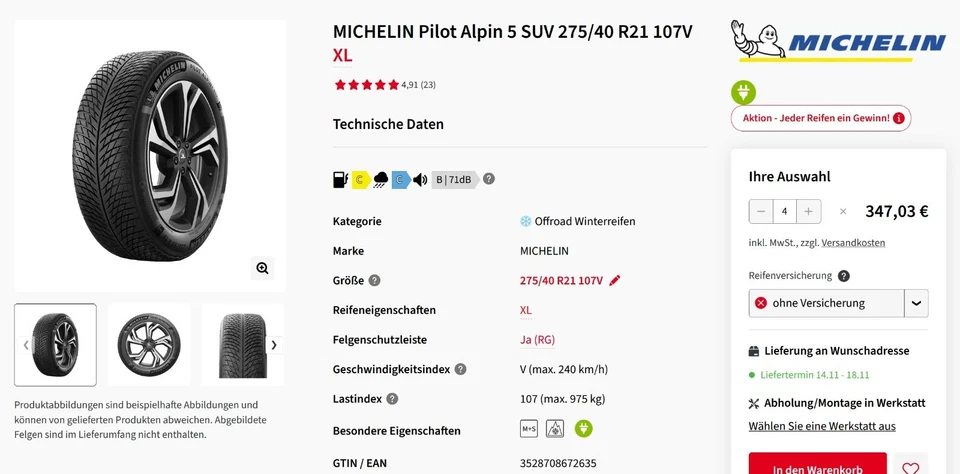The image size is (960, 474).
Task: Click the green EV plug icon under Michelin logo
Action: (x=744, y=93)
